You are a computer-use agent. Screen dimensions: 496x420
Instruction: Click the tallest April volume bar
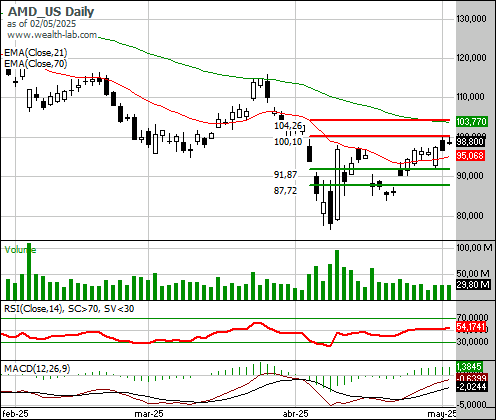click(x=337, y=275)
